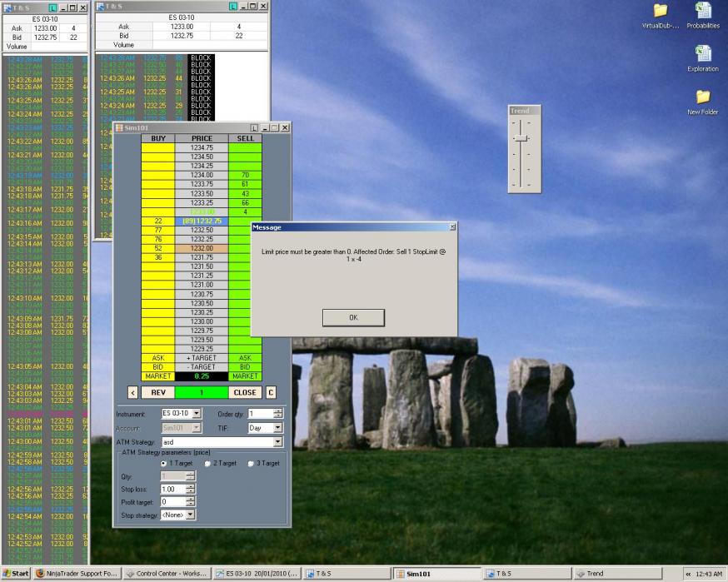Click the green L link icon in left T&S window
The image size is (728, 582).
[x=53, y=7]
